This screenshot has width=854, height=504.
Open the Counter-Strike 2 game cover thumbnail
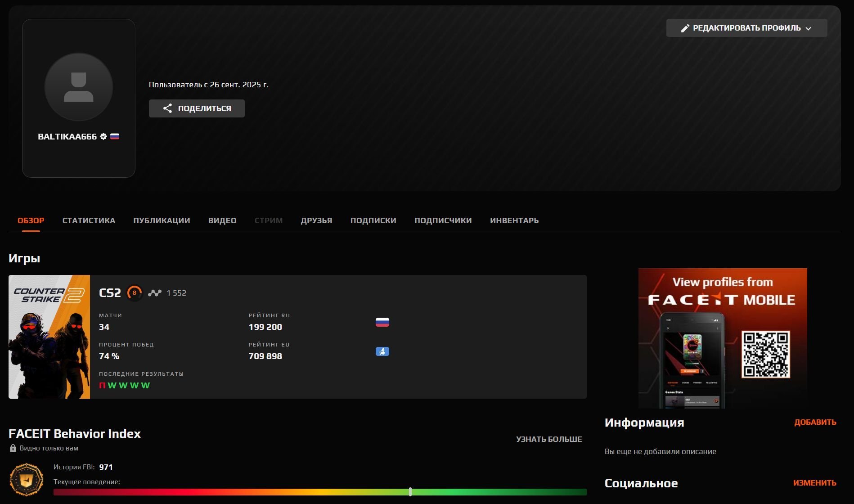click(49, 337)
